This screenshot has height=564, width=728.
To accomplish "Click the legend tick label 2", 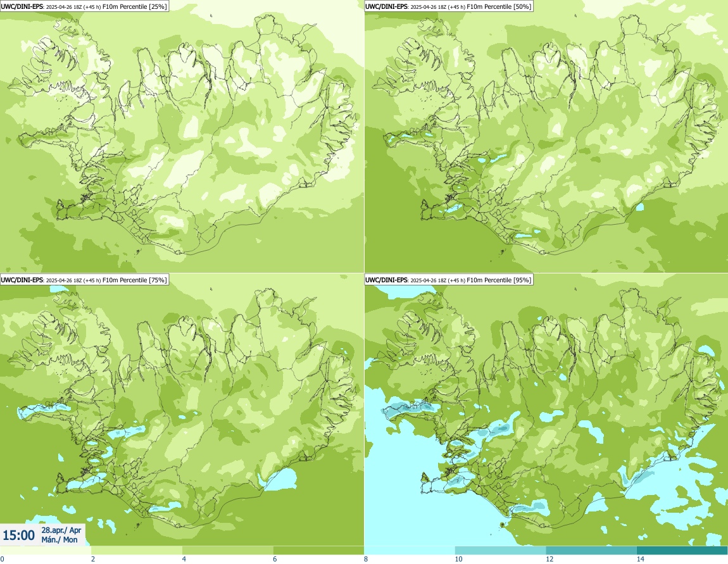I will (93, 559).
